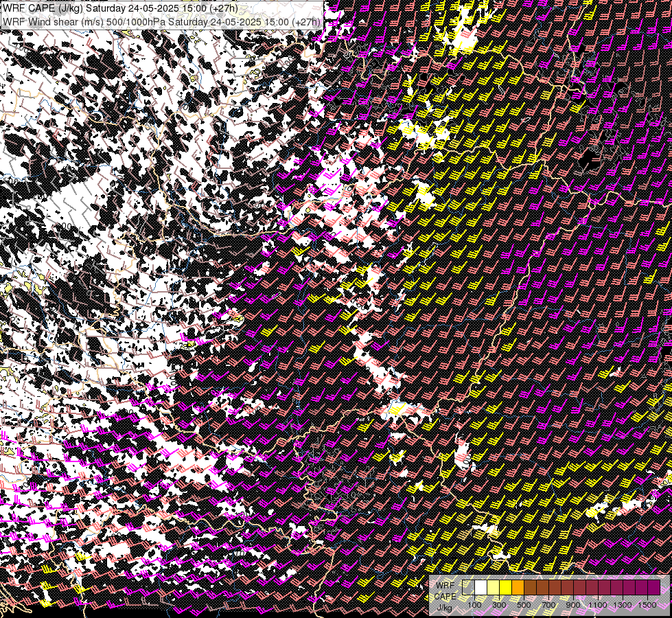Image resolution: width=672 pixels, height=618 pixels.
Task: Click the 900 label on the legend scale
Action: click(573, 605)
